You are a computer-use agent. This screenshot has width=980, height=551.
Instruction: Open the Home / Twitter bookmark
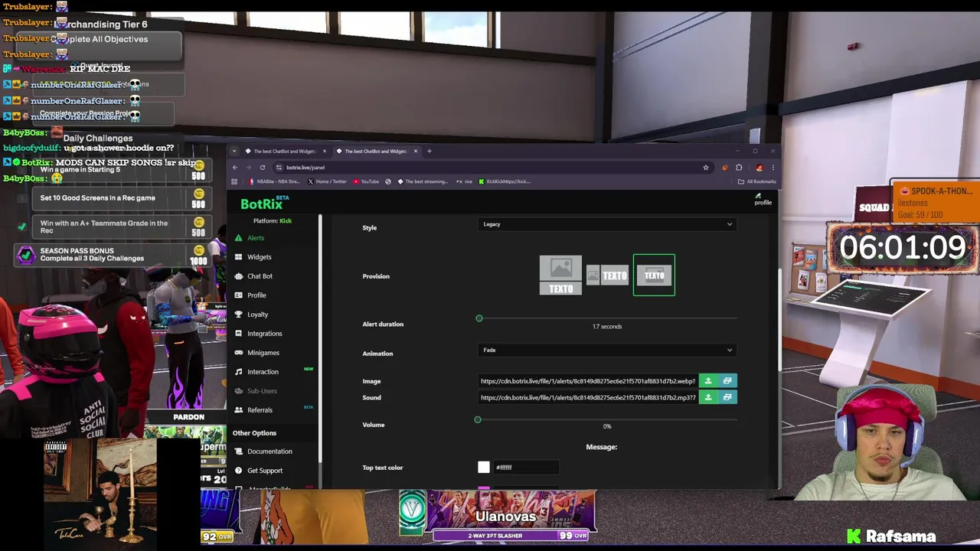pyautogui.click(x=327, y=181)
